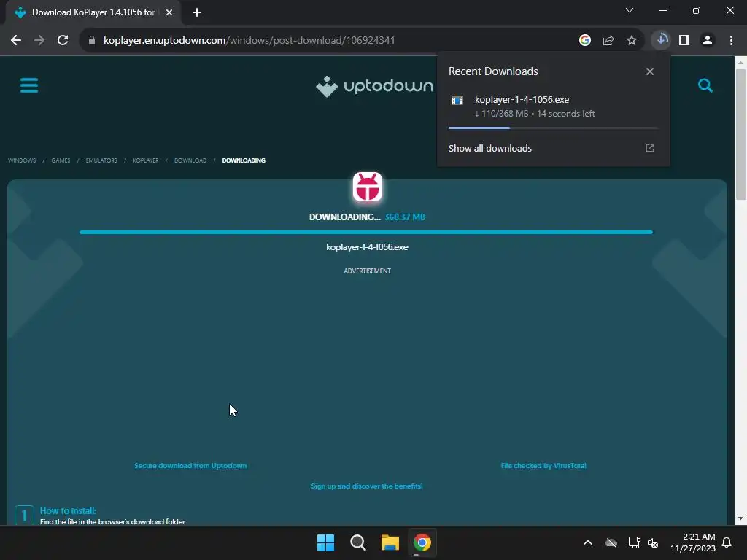This screenshot has height=560, width=747.
Task: Click the browser forward arrow
Action: 39,41
